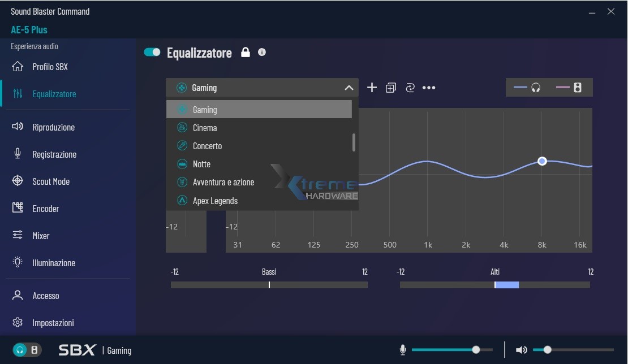The width and height of the screenshot is (628, 364).
Task: Mute via speaker volume icon
Action: coord(521,350)
